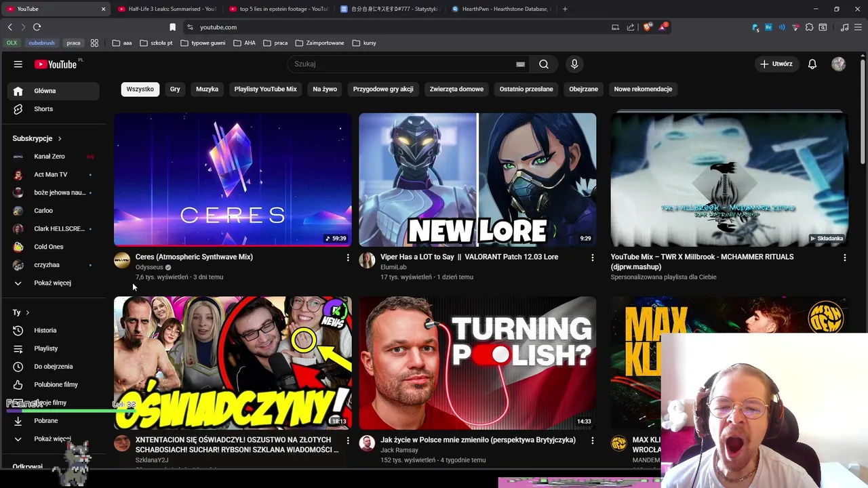Select Ostatnio przesłane filter chip
This screenshot has height=488, width=868.
[526, 89]
